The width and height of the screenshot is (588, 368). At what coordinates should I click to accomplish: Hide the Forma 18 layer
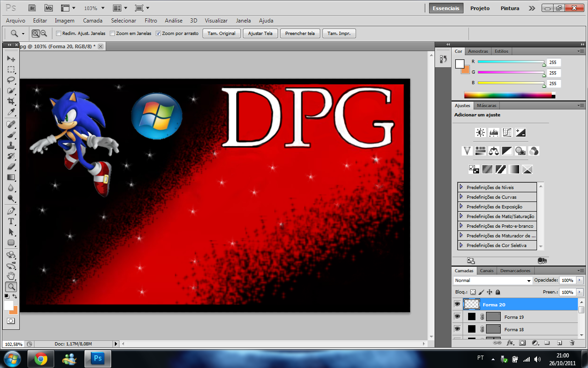[x=457, y=329]
